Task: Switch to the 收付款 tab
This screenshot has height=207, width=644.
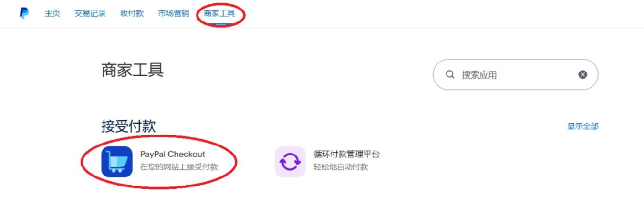Action: [x=132, y=13]
